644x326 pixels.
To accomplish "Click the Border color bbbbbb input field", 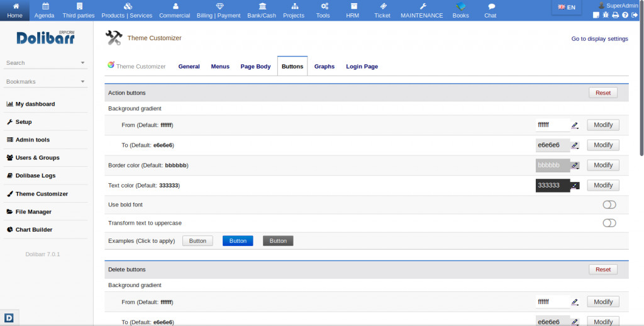I will (552, 165).
